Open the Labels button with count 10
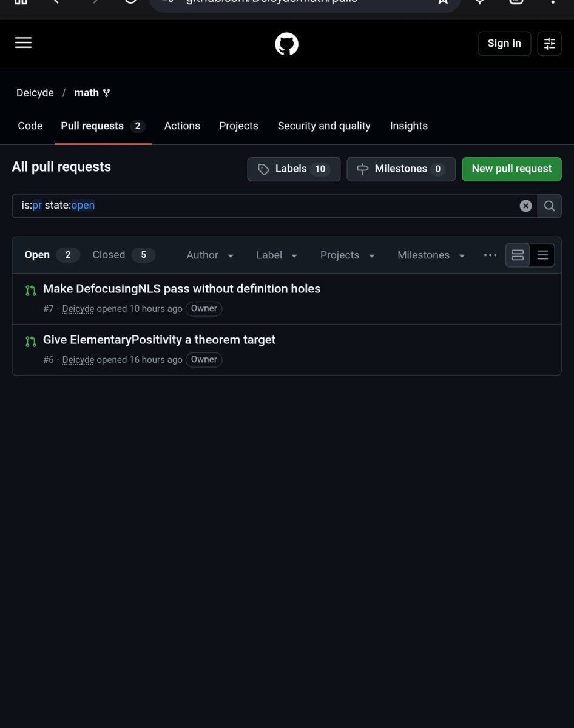574x728 pixels. coord(294,169)
